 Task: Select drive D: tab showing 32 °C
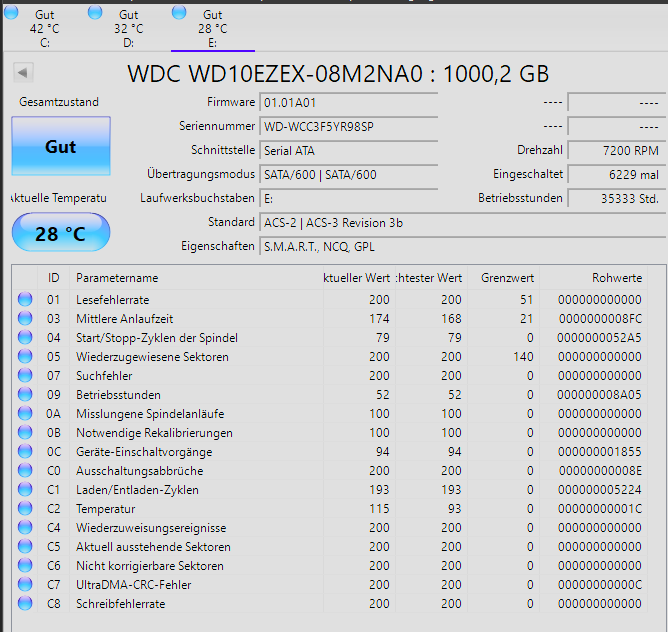128,28
